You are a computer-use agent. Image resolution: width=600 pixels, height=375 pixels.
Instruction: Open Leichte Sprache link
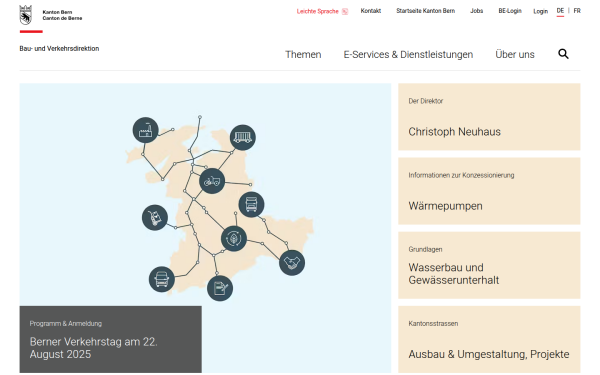click(x=318, y=11)
